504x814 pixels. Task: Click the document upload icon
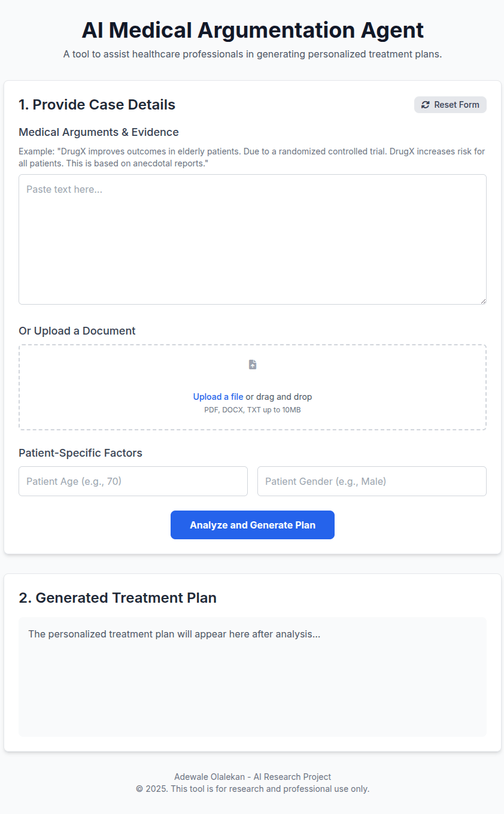(x=253, y=365)
